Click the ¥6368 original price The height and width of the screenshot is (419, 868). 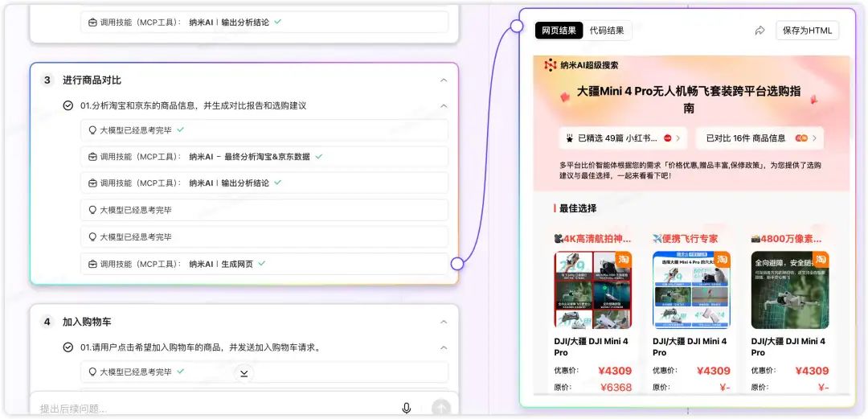(615, 388)
